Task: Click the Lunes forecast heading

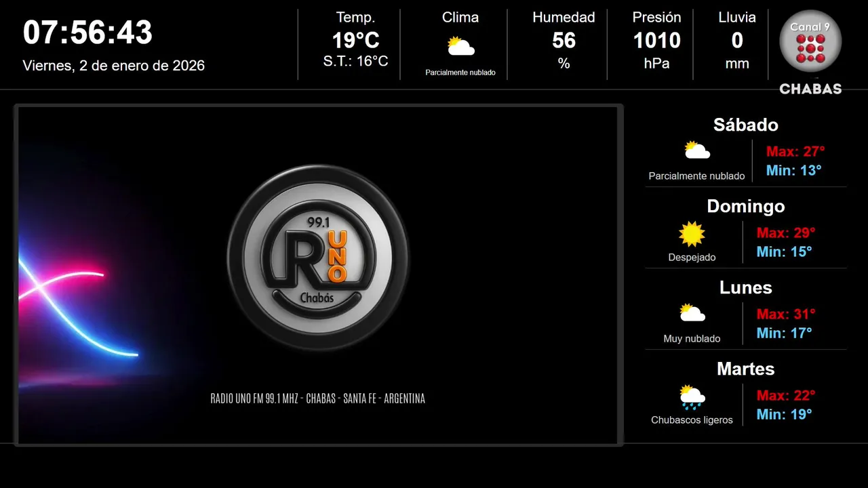Action: tap(746, 287)
